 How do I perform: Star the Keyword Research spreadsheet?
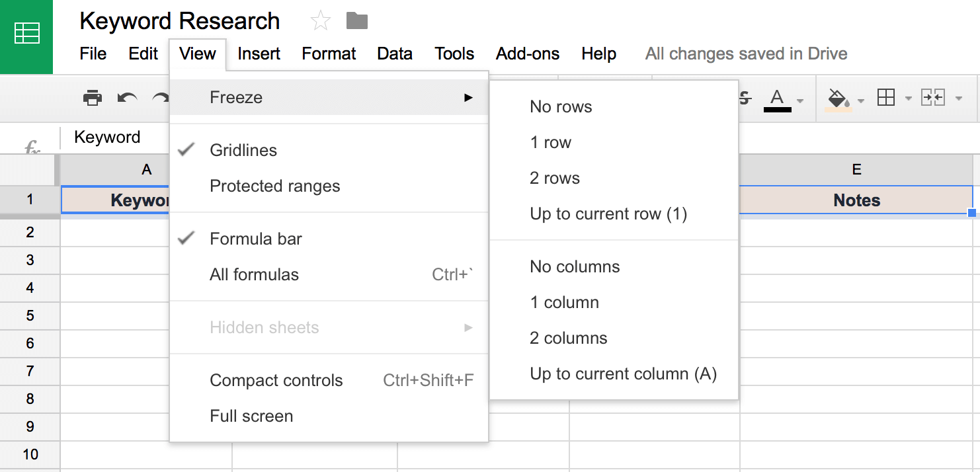coord(320,20)
